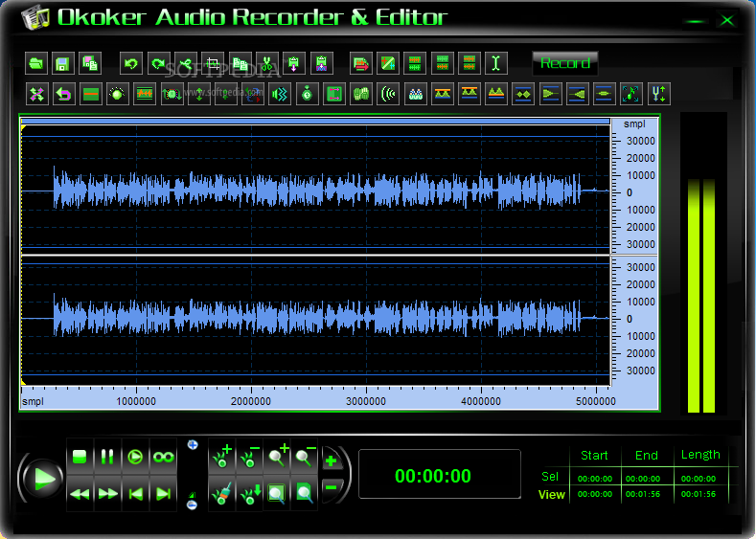Click the expand arrows with note icon
The height and width of the screenshot is (539, 756).
pyautogui.click(x=630, y=94)
